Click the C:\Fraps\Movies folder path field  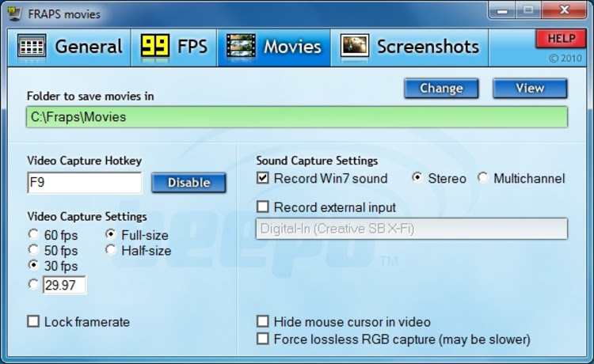pos(297,117)
